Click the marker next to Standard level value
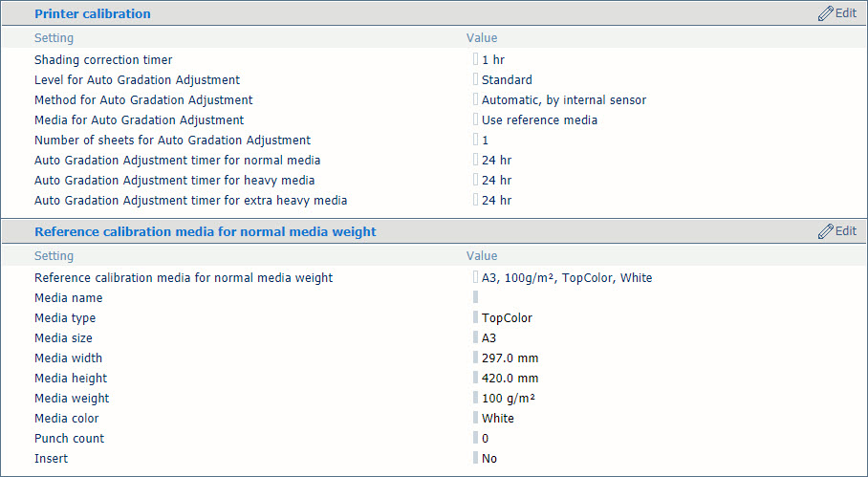 click(475, 79)
